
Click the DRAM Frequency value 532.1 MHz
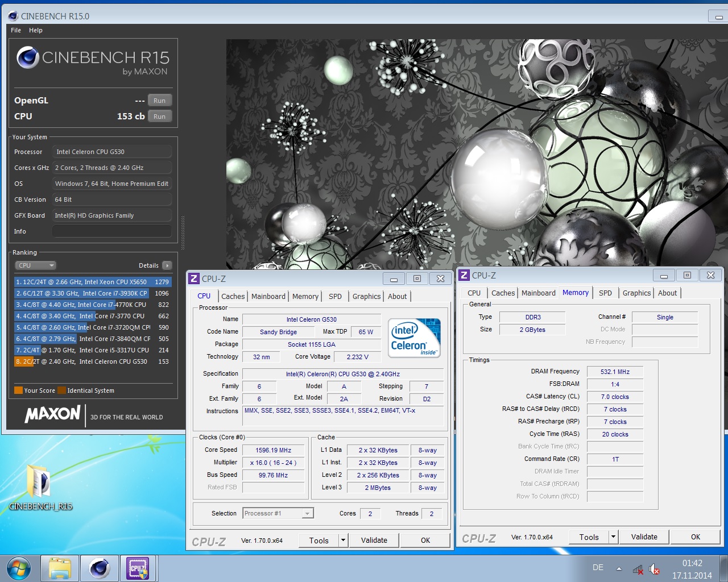coord(615,372)
